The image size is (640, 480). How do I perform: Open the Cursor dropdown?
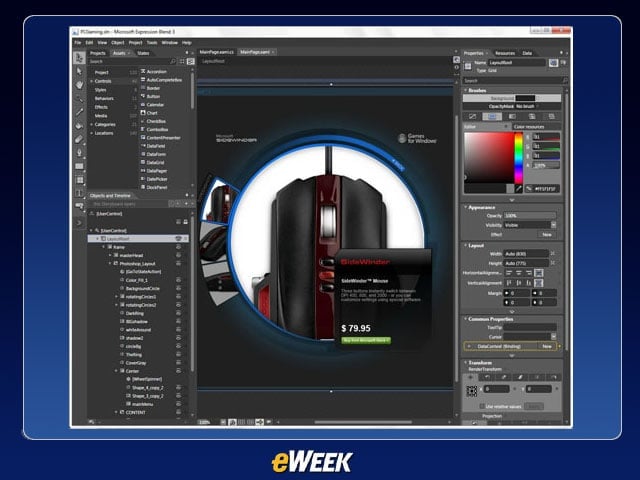point(553,337)
